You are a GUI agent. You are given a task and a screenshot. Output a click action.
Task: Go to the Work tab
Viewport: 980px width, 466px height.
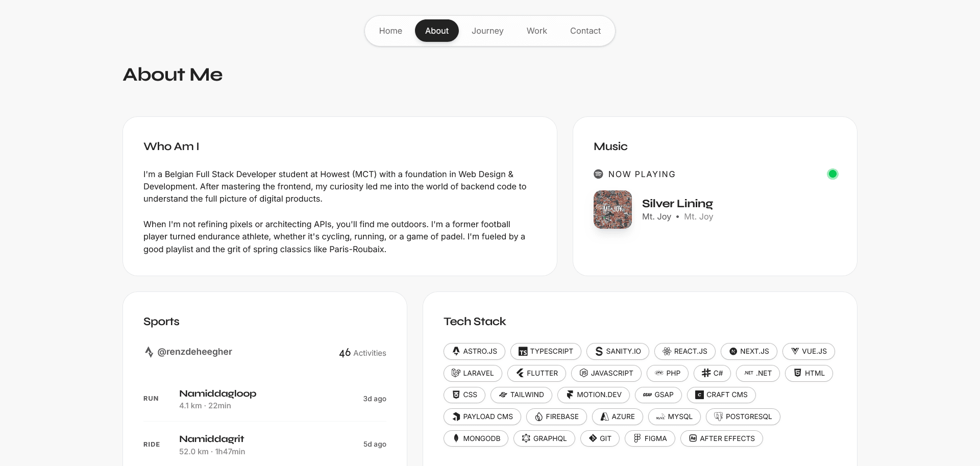click(x=536, y=31)
